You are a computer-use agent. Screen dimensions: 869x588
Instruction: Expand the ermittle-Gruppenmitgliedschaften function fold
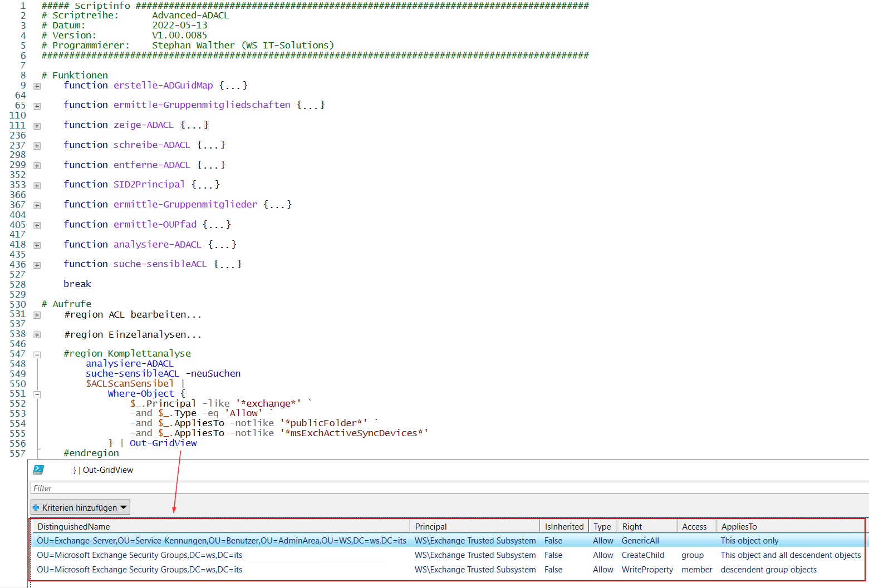(x=37, y=106)
